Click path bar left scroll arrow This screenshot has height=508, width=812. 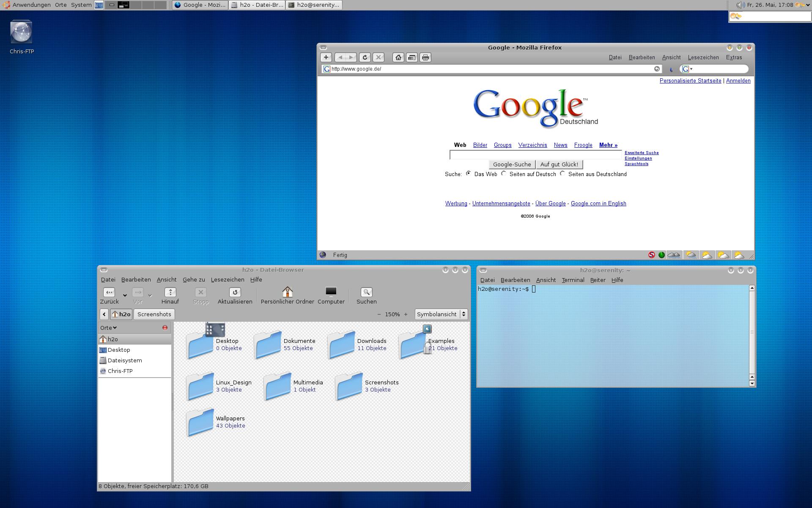[x=104, y=314]
